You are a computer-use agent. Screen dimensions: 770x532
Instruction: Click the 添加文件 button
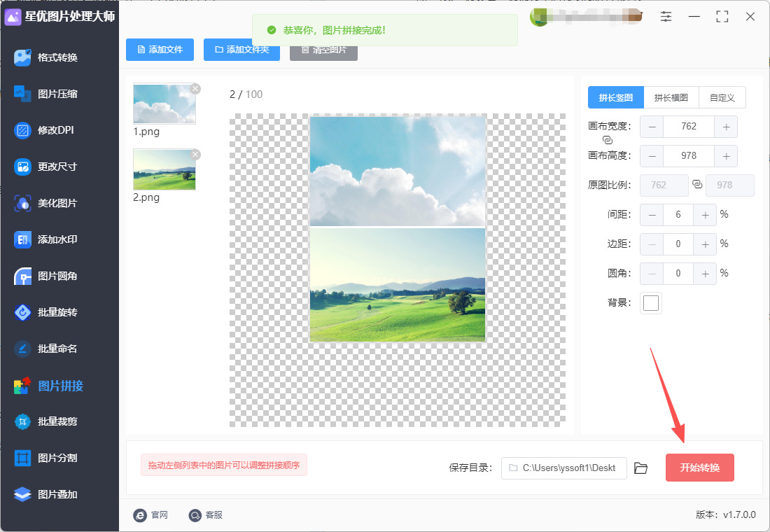tap(160, 50)
